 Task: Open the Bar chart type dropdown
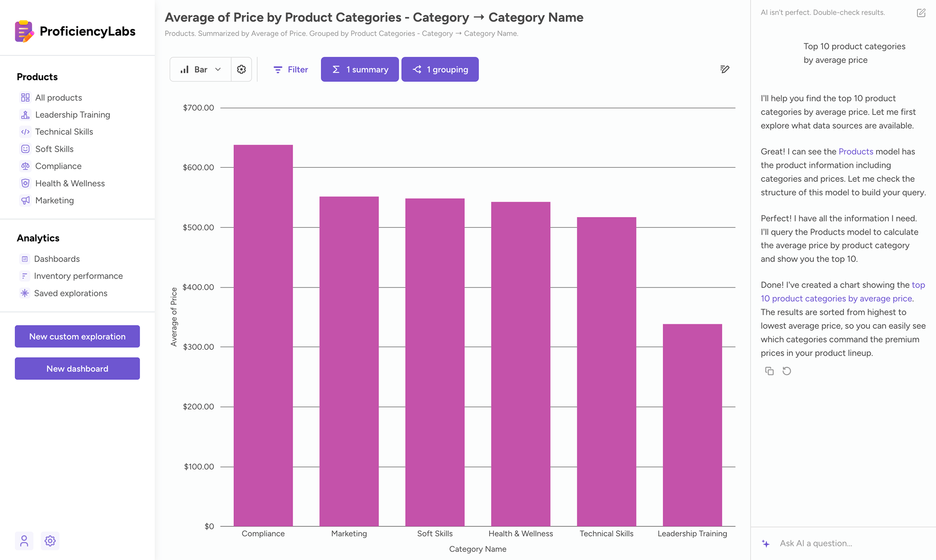[200, 69]
